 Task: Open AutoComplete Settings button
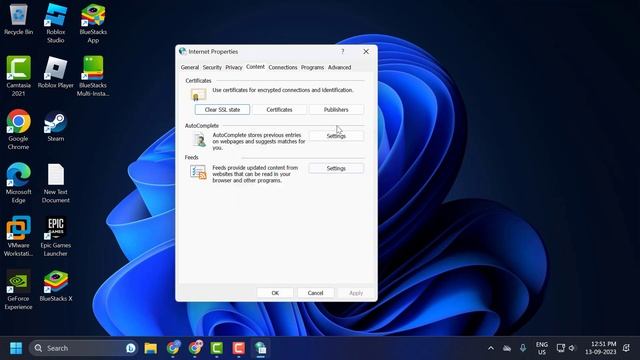pyautogui.click(x=336, y=136)
